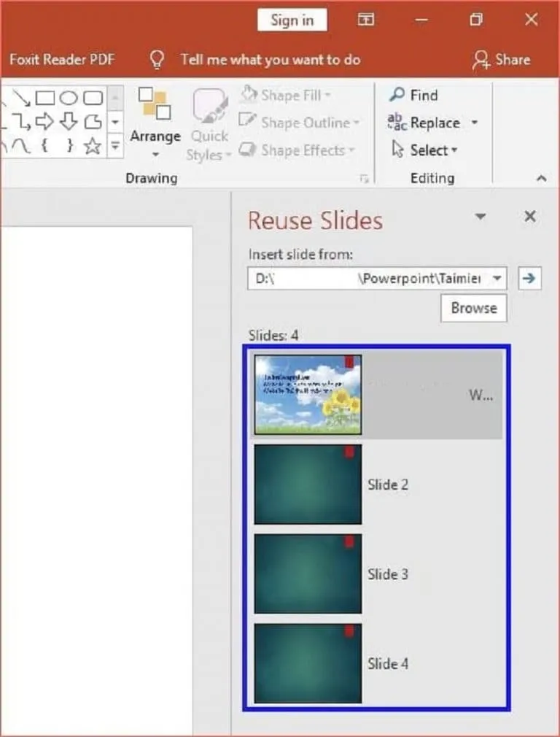Click the Replace ab-ac icon
The height and width of the screenshot is (737, 560).
coord(397,122)
